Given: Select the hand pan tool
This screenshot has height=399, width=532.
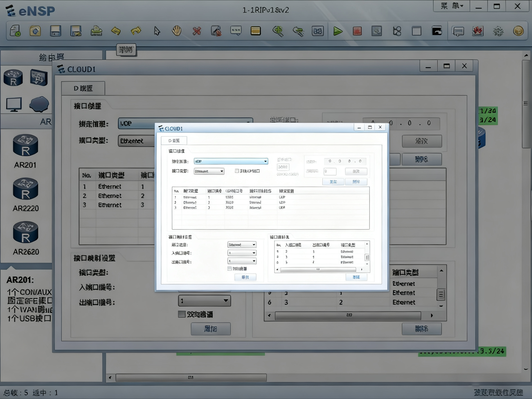Looking at the screenshot, I should point(176,31).
